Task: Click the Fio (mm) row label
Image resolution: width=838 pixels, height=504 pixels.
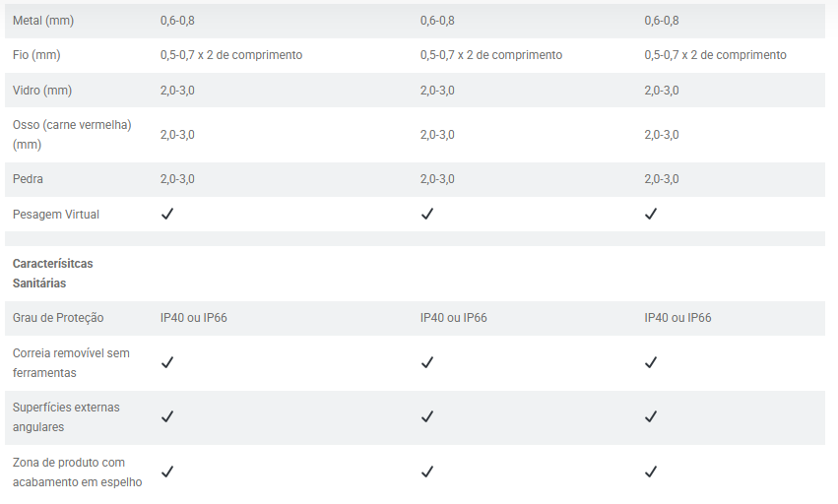Action: pos(36,55)
